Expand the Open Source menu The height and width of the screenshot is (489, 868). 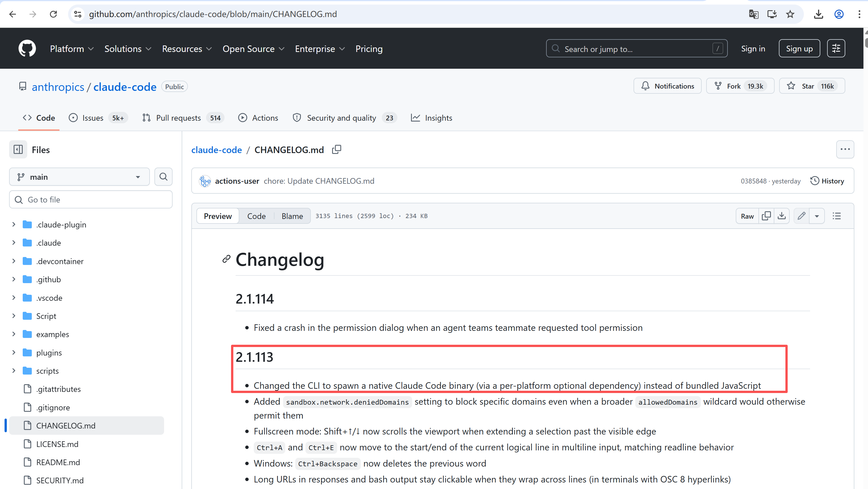pyautogui.click(x=253, y=49)
